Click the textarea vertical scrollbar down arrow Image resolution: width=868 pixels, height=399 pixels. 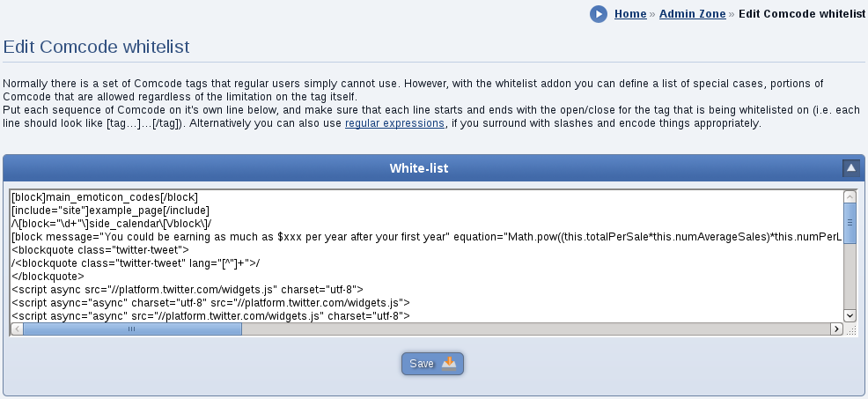click(850, 315)
